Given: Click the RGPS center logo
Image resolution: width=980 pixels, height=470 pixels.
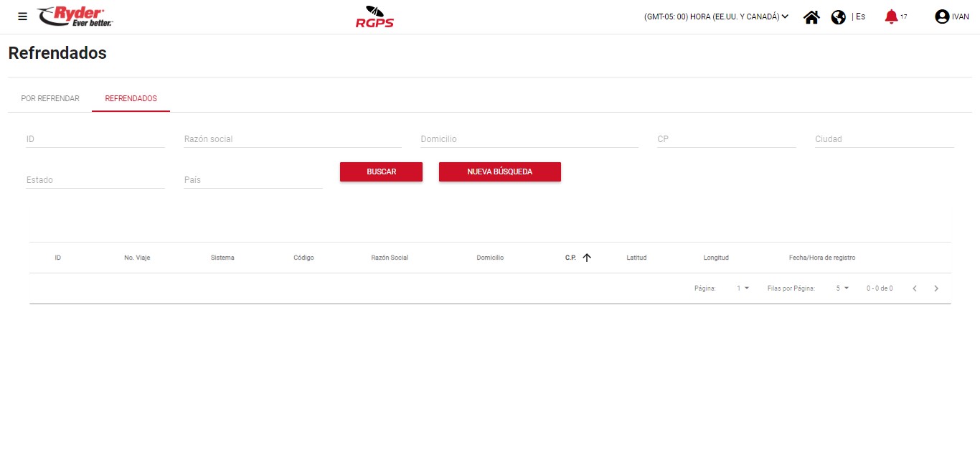Looking at the screenshot, I should pyautogui.click(x=374, y=17).
